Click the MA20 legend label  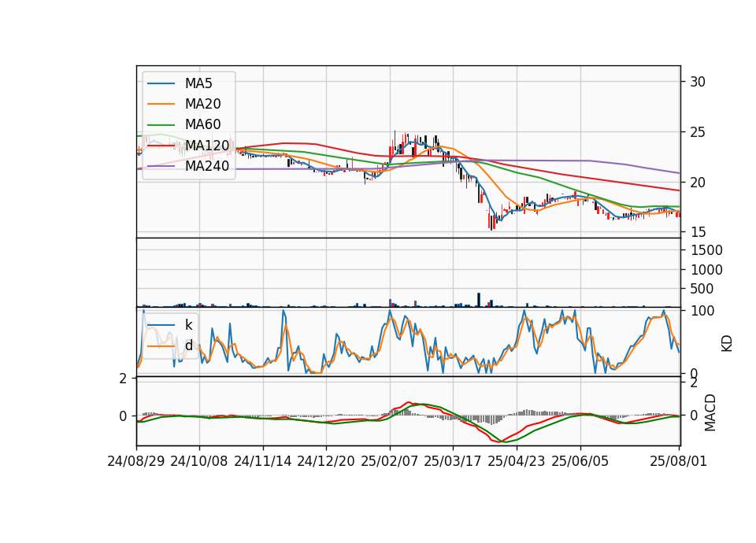202,104
